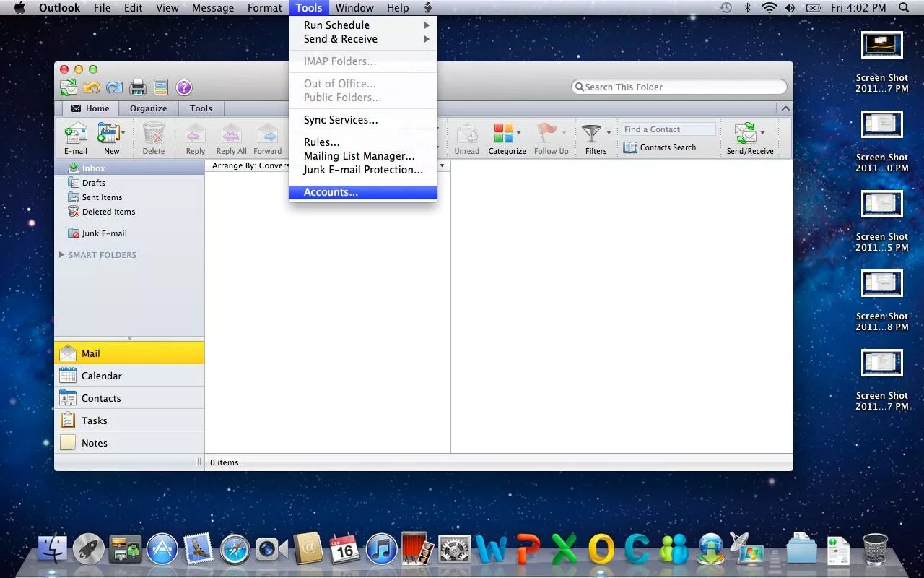Switch to Tasks view in sidebar
Screen dimensions: 924x578
(129, 420)
